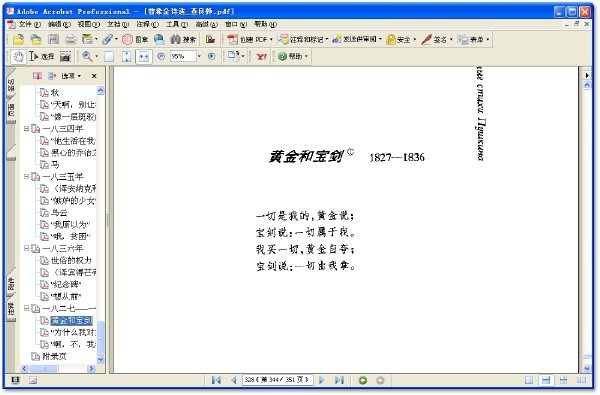Click the Print icon in toolbar
Image resolution: width=600 pixels, height=395 pixels.
70,39
